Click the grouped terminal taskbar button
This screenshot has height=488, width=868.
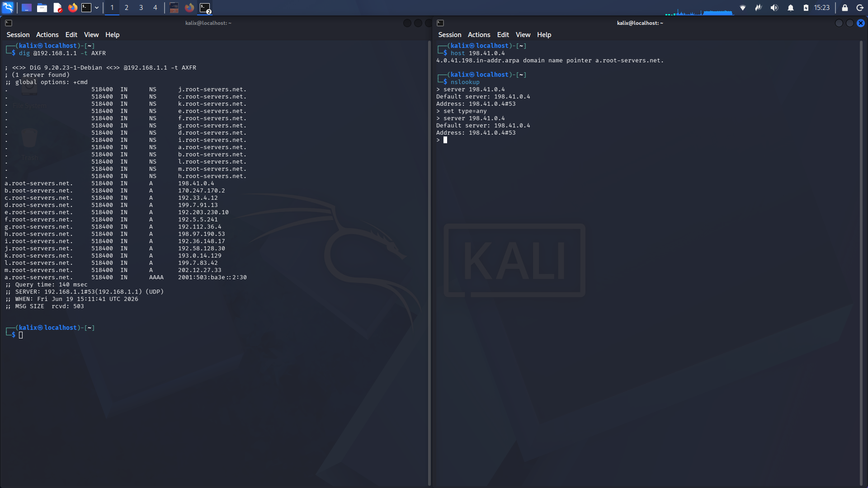coord(205,8)
